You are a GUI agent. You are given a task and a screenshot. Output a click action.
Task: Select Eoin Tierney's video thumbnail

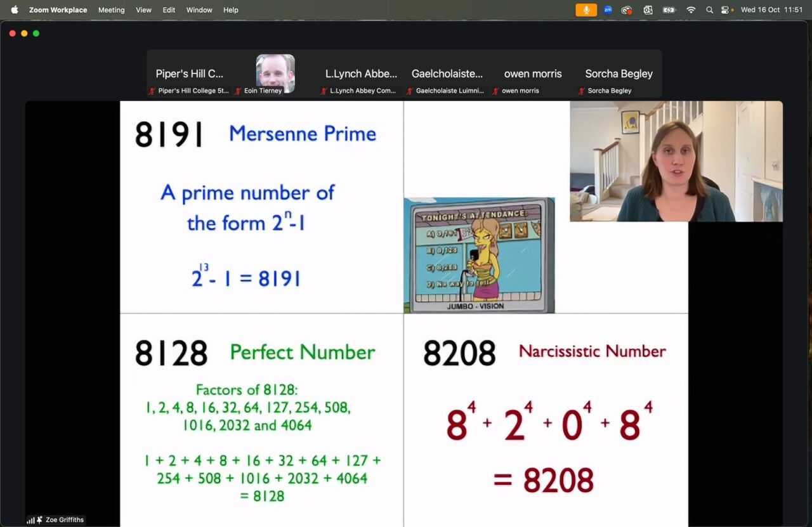275,72
